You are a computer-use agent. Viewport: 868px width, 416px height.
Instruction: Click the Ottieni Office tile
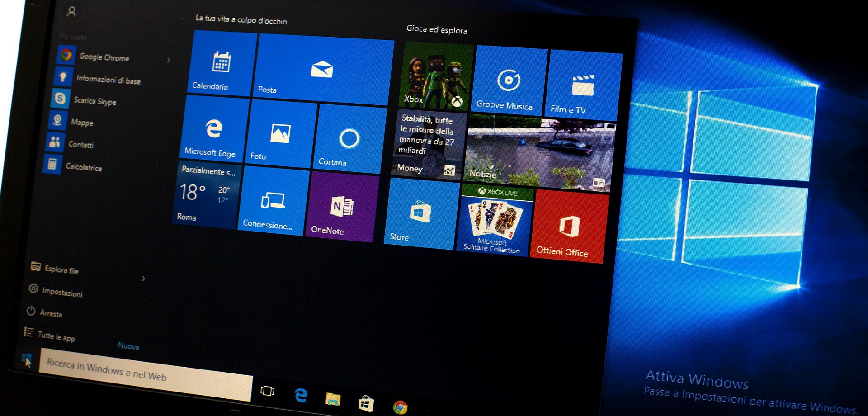569,226
